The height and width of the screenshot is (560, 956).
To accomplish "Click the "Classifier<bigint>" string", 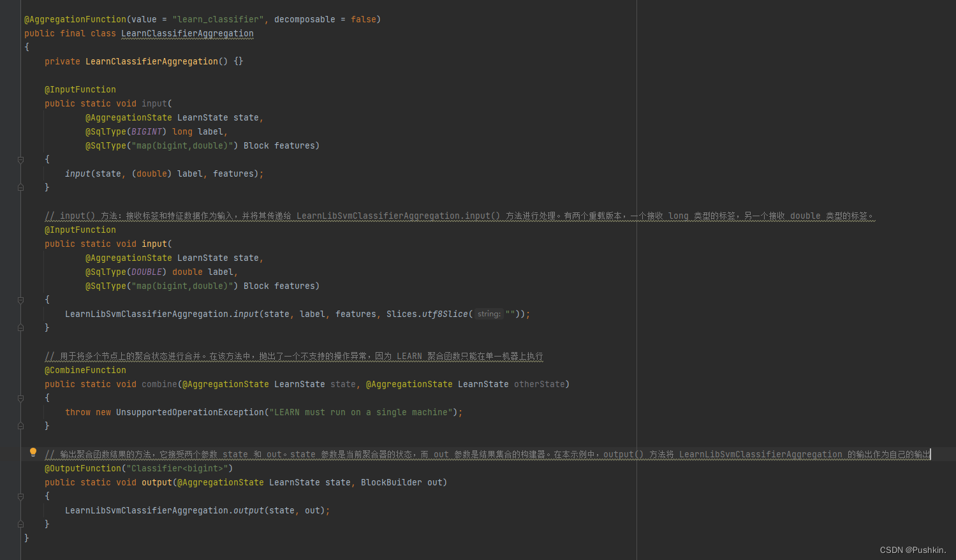I will 177,469.
